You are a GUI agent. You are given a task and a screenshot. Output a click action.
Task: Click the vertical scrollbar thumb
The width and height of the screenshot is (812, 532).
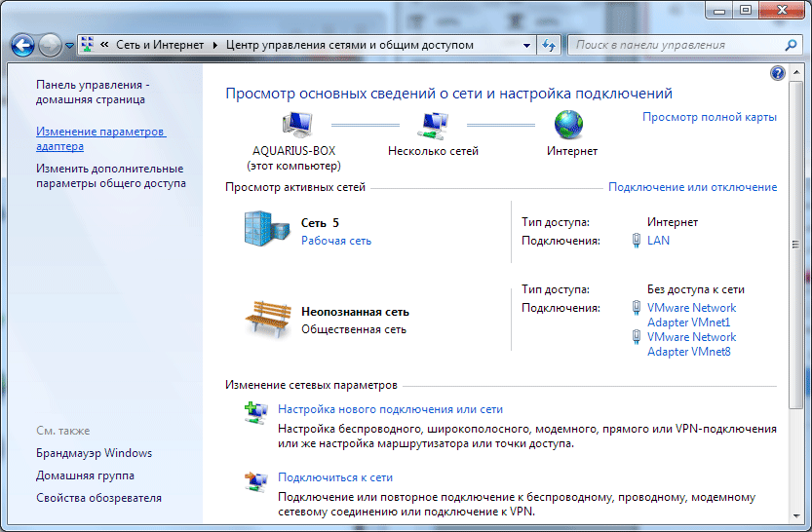pyautogui.click(x=795, y=245)
